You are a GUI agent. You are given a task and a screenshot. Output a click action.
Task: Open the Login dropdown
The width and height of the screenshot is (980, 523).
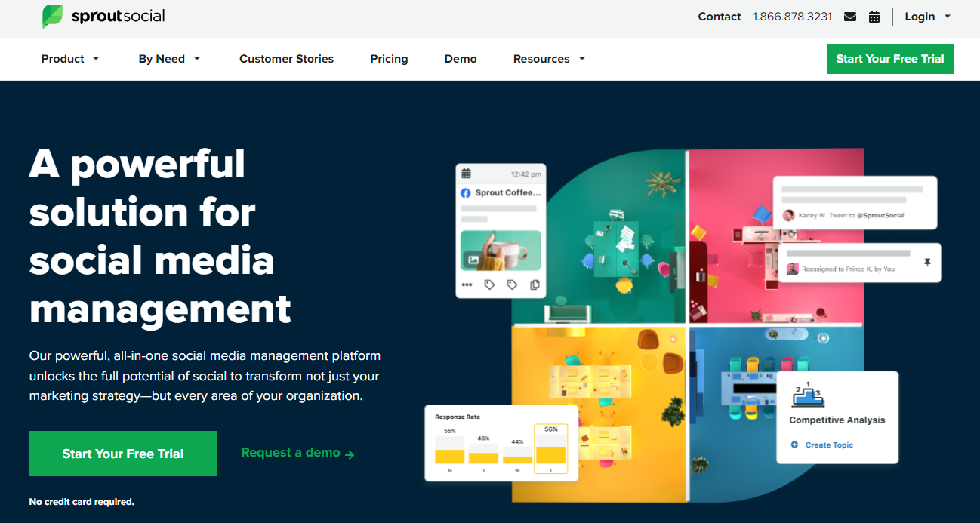click(927, 17)
